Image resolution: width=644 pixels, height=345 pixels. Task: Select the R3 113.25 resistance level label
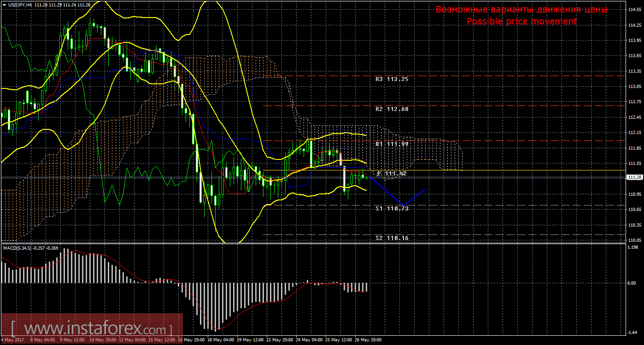392,79
